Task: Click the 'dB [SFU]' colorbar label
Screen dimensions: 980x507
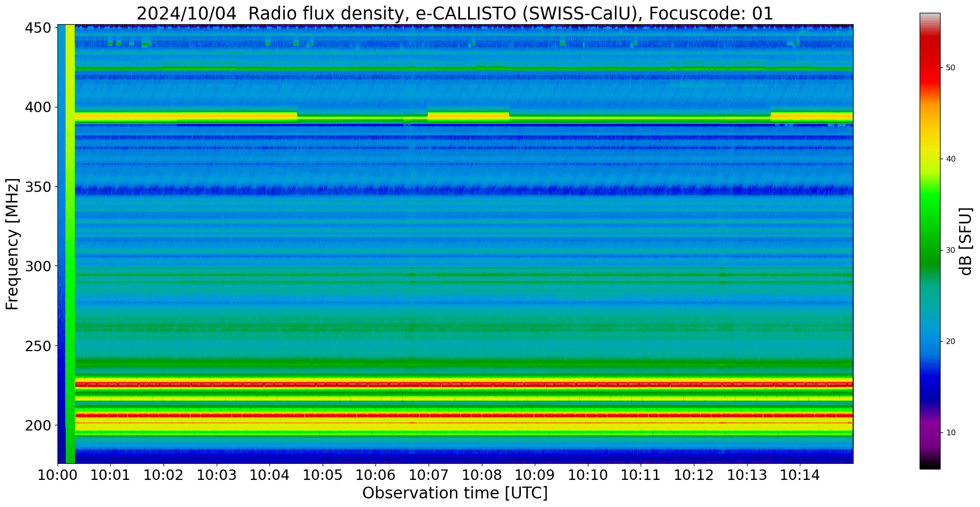Action: pos(966,241)
